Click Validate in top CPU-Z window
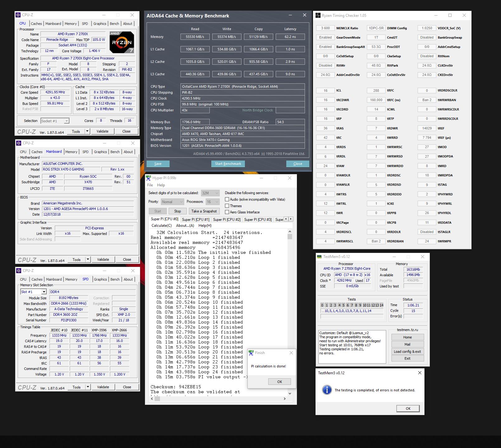The width and height of the screenshot is (501, 448). (102, 131)
